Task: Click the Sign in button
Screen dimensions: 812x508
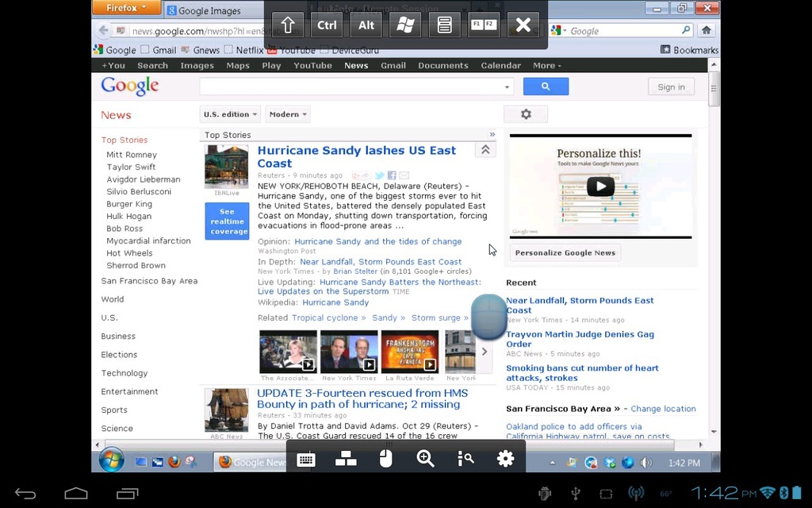Action: (x=671, y=87)
